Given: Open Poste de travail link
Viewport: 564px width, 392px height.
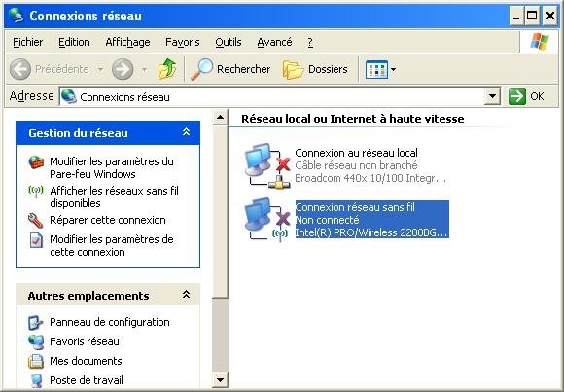Looking at the screenshot, I should click(x=87, y=380).
